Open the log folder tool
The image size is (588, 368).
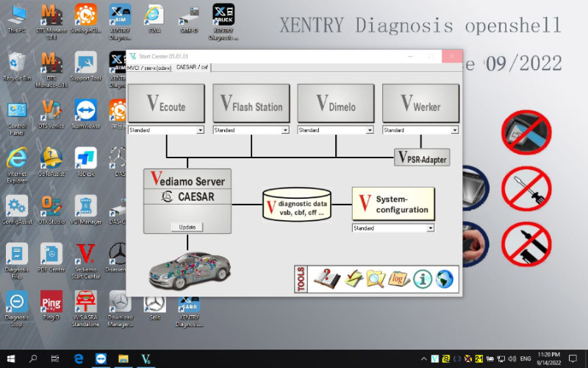click(398, 279)
